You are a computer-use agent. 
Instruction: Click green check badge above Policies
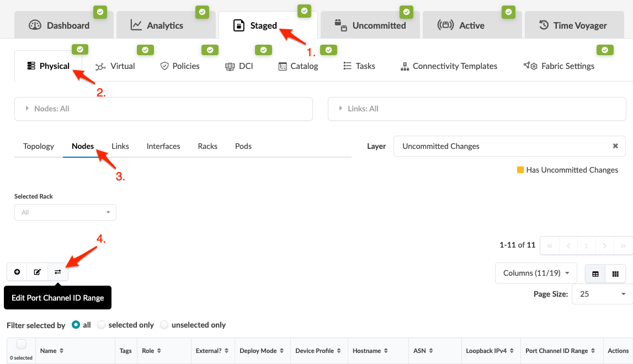pyautogui.click(x=210, y=50)
